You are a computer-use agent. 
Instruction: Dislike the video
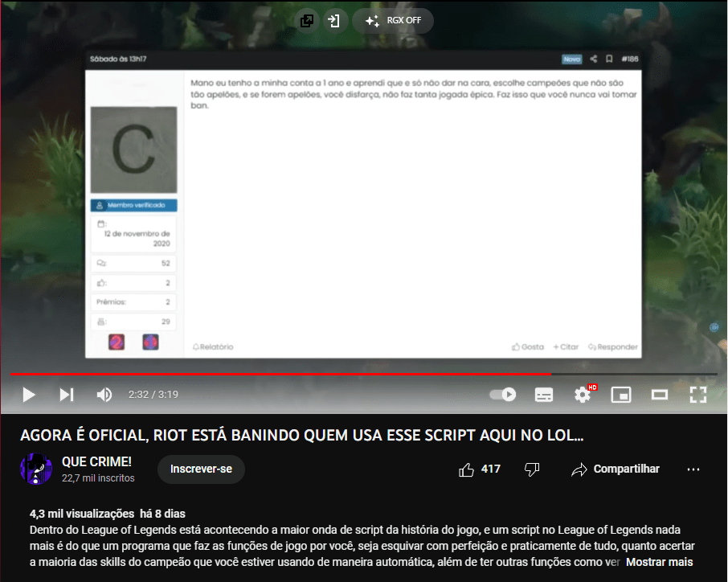point(532,469)
